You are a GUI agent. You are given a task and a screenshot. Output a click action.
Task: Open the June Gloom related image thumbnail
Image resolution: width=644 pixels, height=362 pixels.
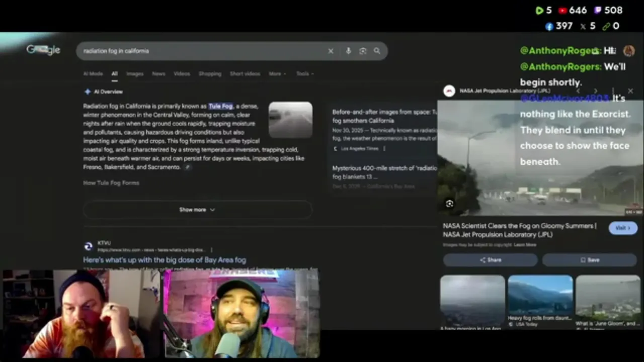[x=608, y=298]
